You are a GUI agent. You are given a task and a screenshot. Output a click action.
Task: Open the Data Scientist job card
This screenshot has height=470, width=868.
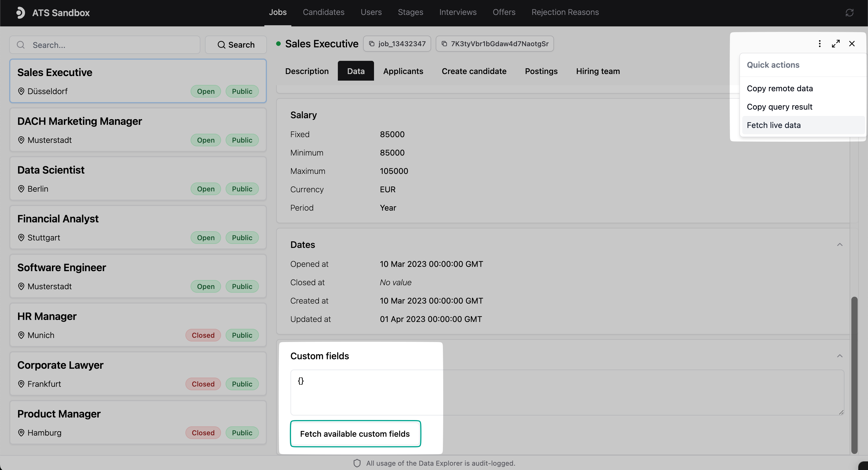pos(138,178)
